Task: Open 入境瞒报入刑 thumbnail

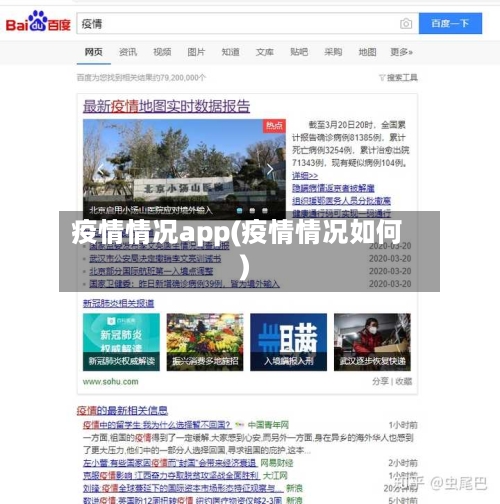Action: coord(289,342)
